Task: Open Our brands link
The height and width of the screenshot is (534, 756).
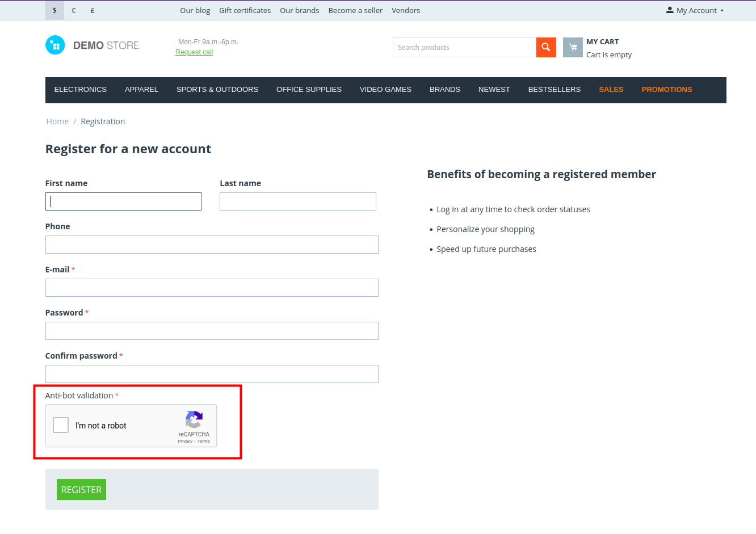Action: click(300, 10)
